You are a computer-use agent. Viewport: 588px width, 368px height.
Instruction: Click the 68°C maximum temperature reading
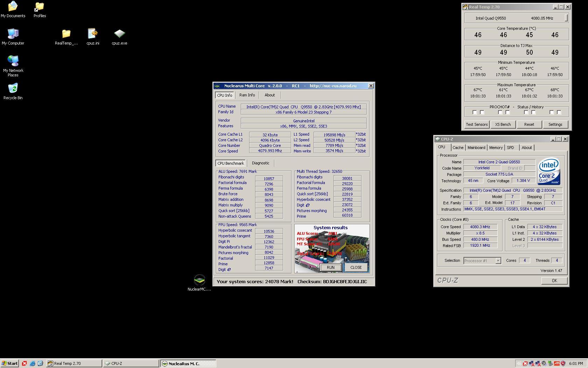tap(555, 90)
